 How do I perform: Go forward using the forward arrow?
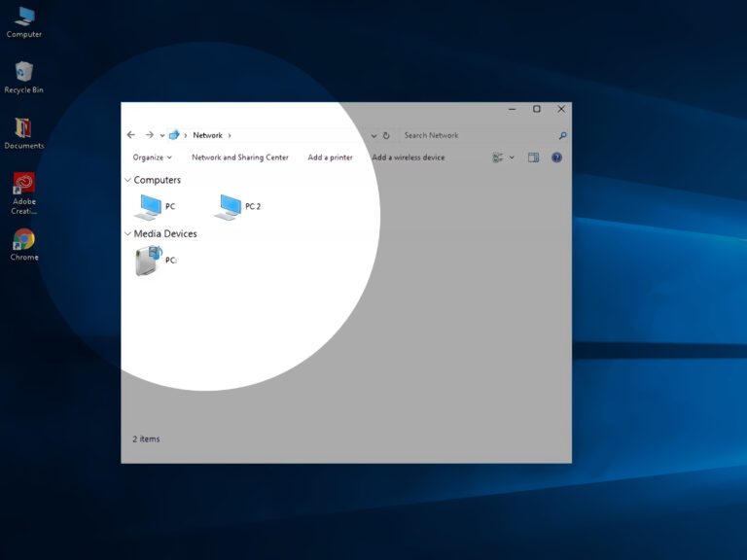click(149, 135)
